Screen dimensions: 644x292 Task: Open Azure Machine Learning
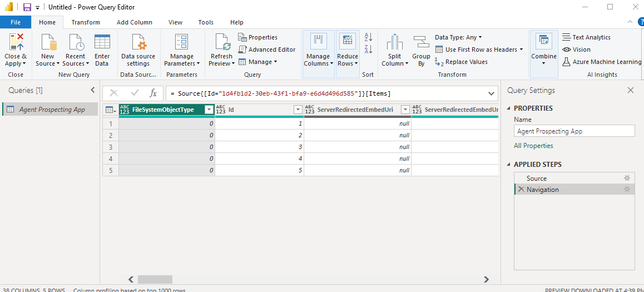pyautogui.click(x=602, y=62)
